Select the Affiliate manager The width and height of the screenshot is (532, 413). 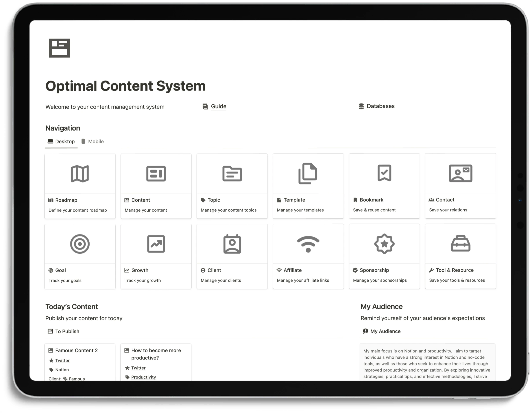click(x=308, y=256)
